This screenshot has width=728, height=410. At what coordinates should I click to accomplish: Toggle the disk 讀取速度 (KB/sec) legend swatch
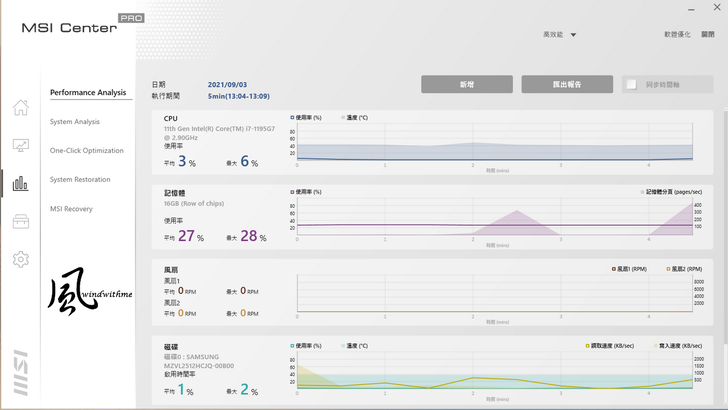pyautogui.click(x=587, y=345)
